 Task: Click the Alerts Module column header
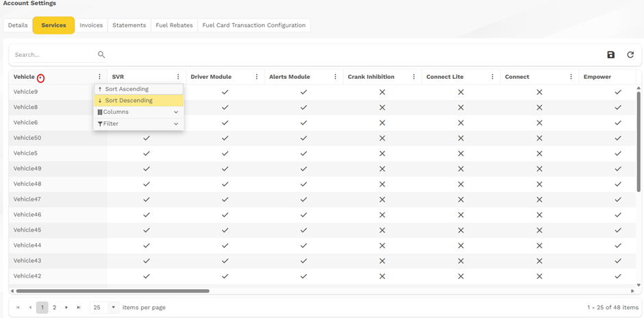[290, 77]
